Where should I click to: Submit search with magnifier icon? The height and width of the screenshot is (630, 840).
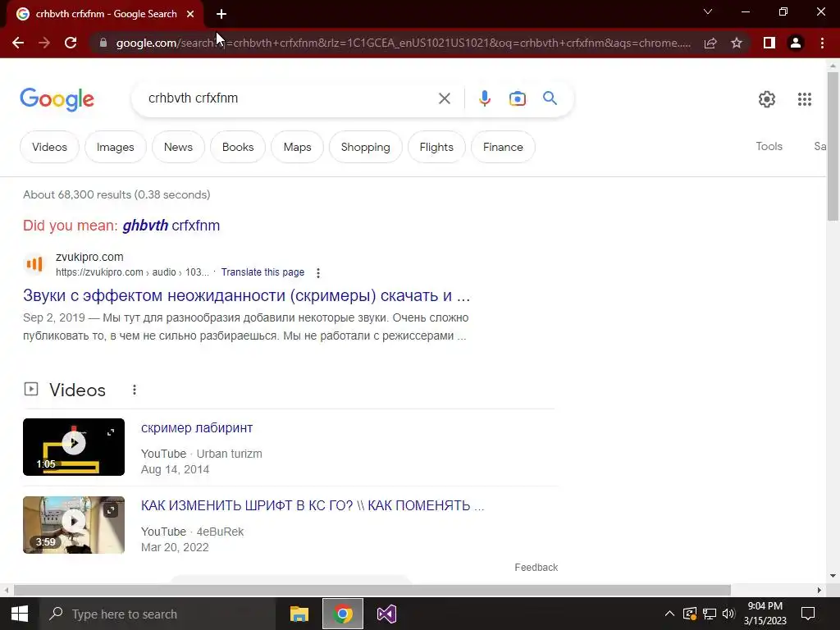[x=550, y=98]
